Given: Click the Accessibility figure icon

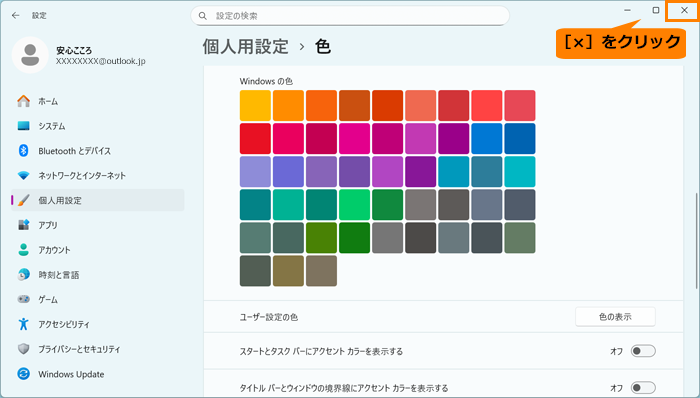Looking at the screenshot, I should (x=24, y=324).
